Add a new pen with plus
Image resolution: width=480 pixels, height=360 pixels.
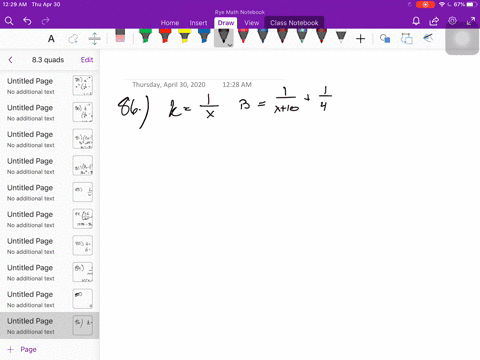(360, 39)
